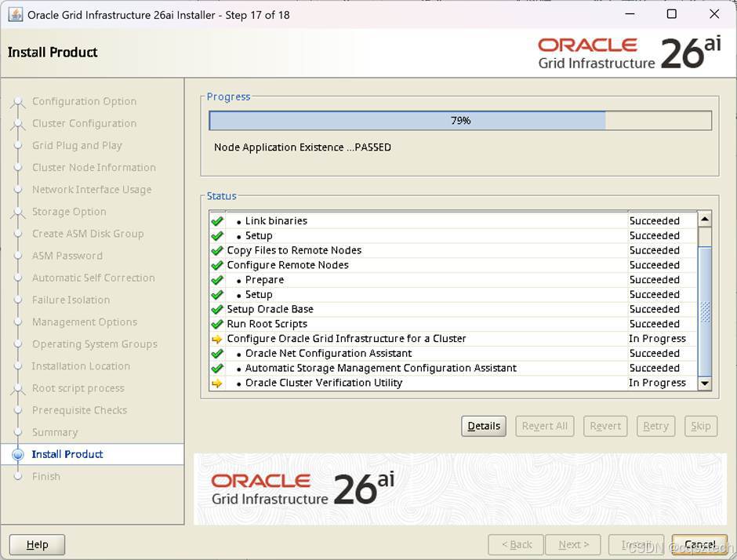This screenshot has height=560, width=737.
Task: Click the Revert button
Action: (605, 426)
